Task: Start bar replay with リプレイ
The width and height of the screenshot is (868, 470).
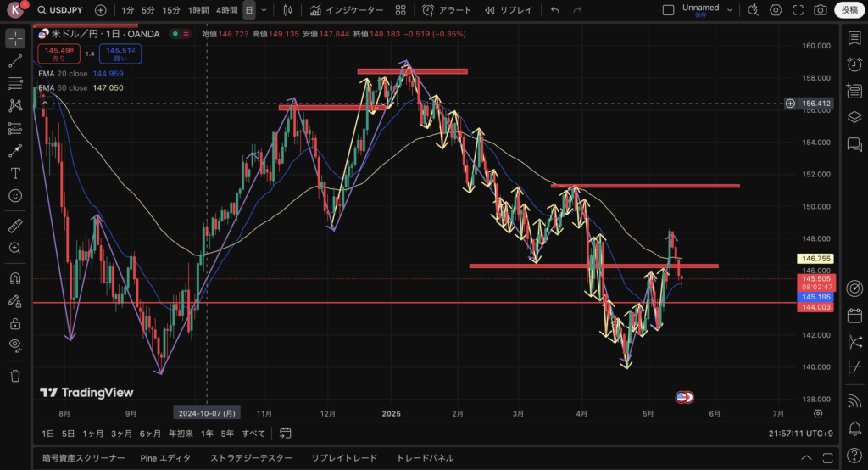Action: click(509, 10)
